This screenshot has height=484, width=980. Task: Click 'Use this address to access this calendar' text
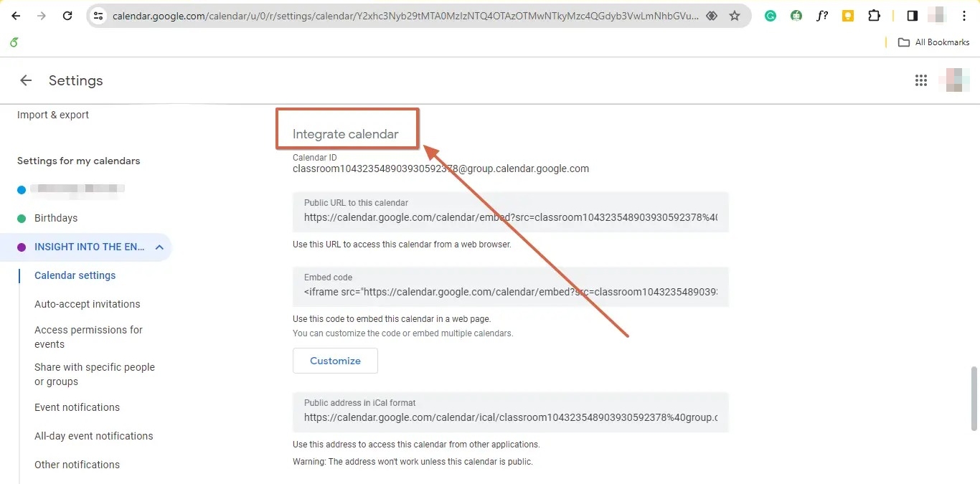[x=416, y=445]
